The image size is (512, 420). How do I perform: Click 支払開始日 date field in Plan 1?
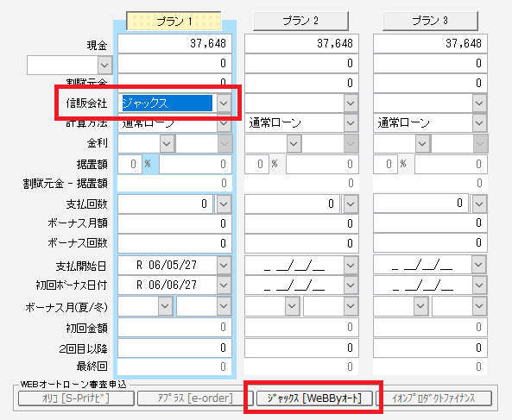click(168, 265)
